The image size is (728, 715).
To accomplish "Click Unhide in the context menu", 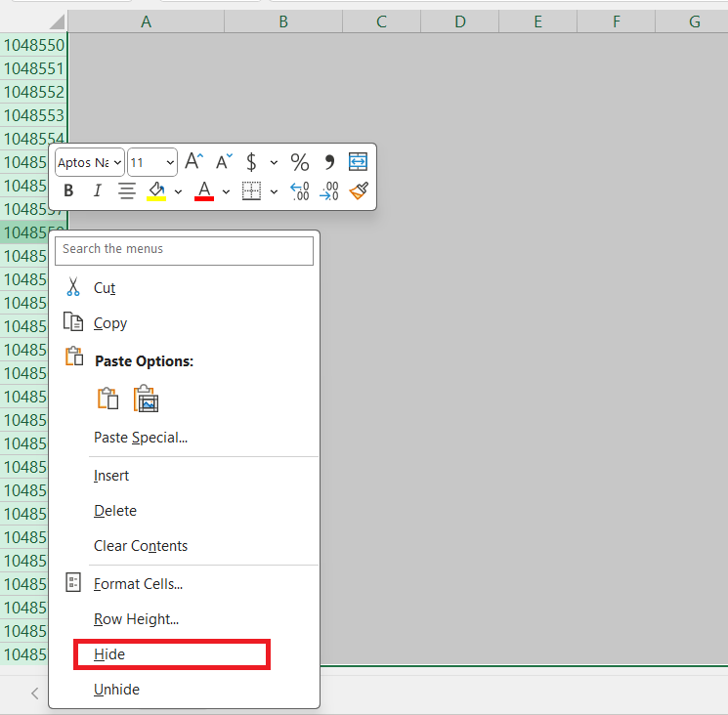I will (184, 690).
